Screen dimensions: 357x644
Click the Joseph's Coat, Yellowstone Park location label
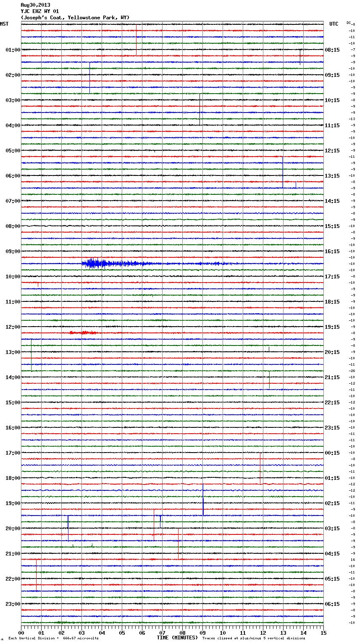tap(75, 18)
